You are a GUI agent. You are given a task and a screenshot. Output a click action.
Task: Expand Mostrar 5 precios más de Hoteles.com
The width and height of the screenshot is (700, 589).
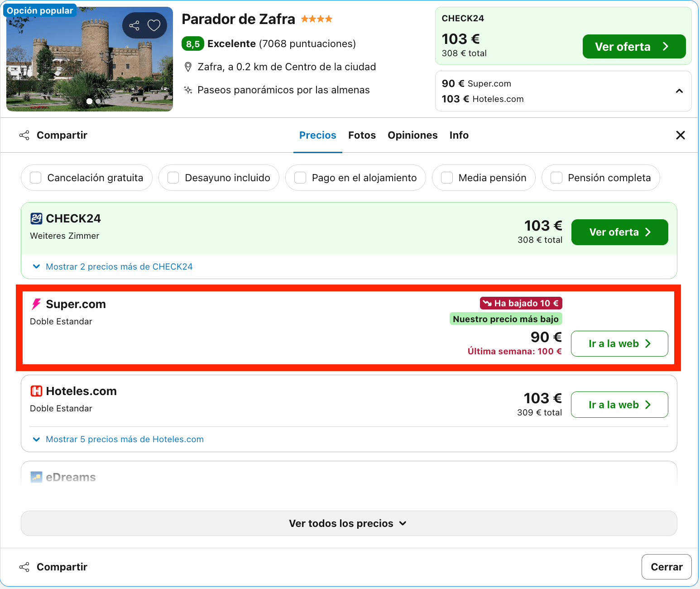119,439
